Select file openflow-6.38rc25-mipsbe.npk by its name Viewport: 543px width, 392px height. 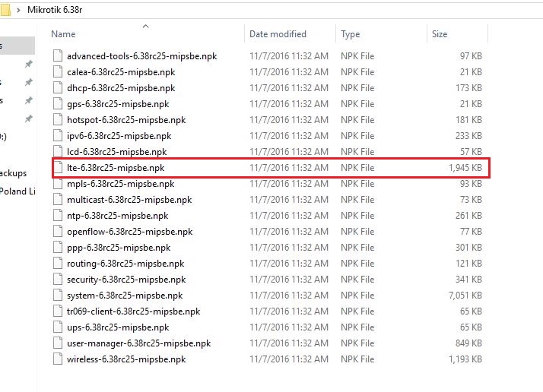(130, 232)
